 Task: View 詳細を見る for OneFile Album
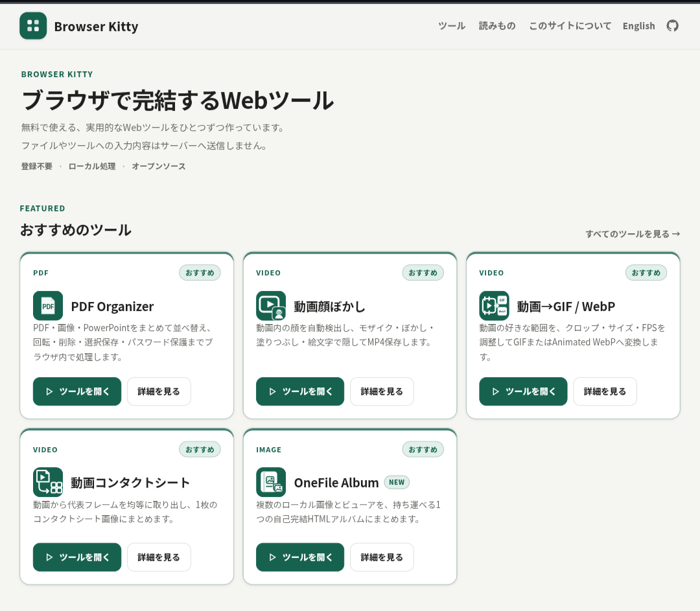[x=382, y=557]
